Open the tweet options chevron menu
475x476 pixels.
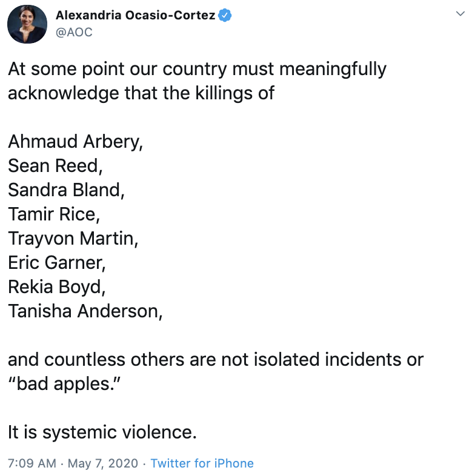(459, 13)
